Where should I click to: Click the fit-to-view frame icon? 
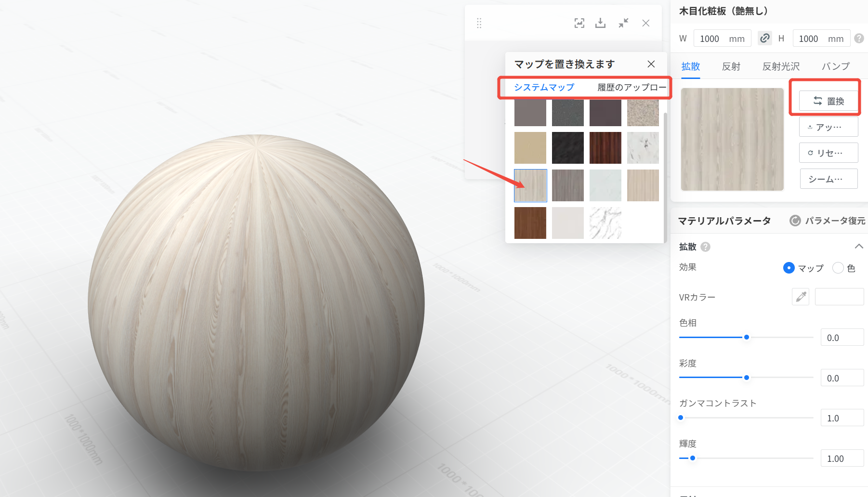point(579,23)
